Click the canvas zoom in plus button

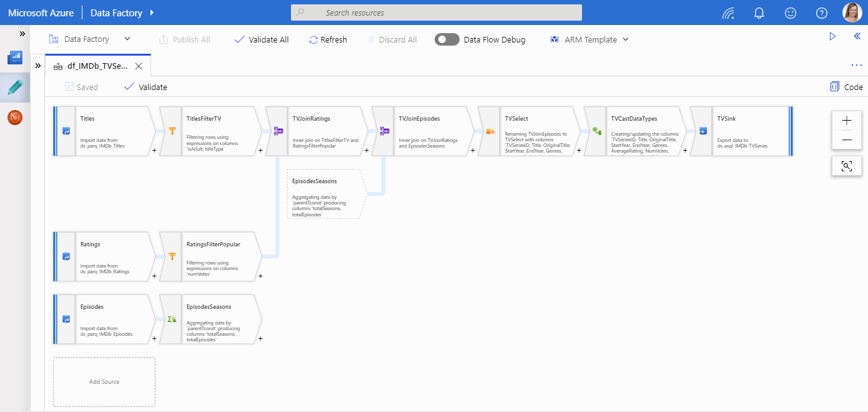point(847,121)
